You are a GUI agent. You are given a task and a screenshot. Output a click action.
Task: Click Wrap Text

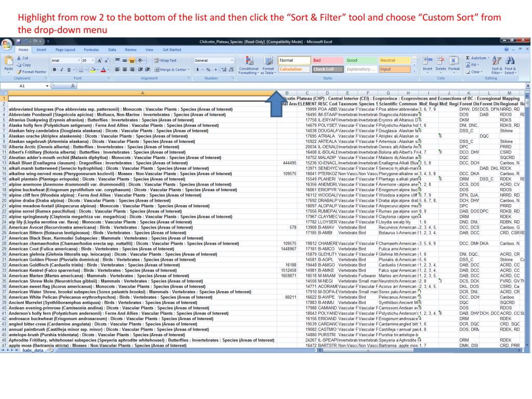pos(166,60)
